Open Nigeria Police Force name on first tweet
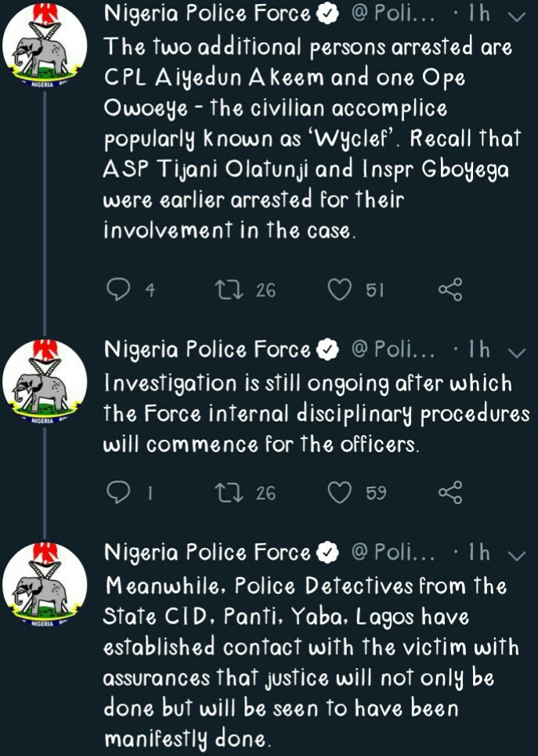538x756 pixels. pos(208,15)
